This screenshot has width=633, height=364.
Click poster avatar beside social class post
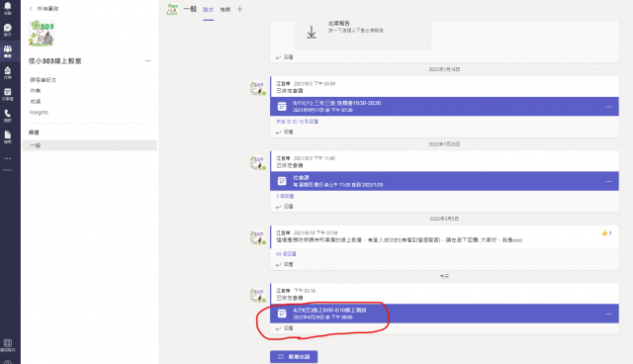click(x=257, y=163)
